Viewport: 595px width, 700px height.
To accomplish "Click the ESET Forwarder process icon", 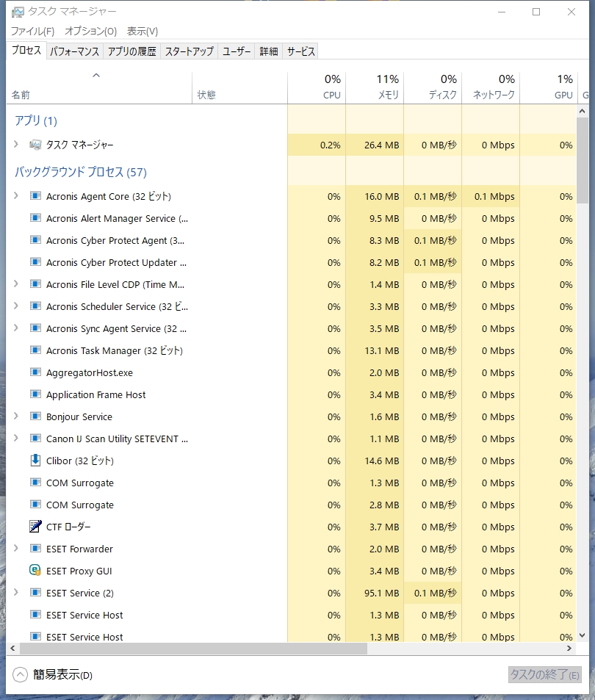I will (x=35, y=549).
